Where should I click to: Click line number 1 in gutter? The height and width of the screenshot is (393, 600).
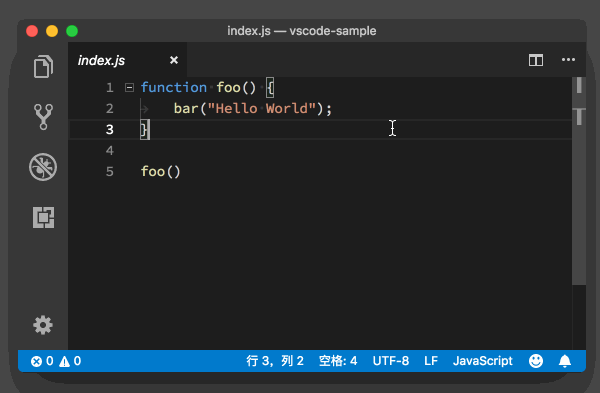110,88
